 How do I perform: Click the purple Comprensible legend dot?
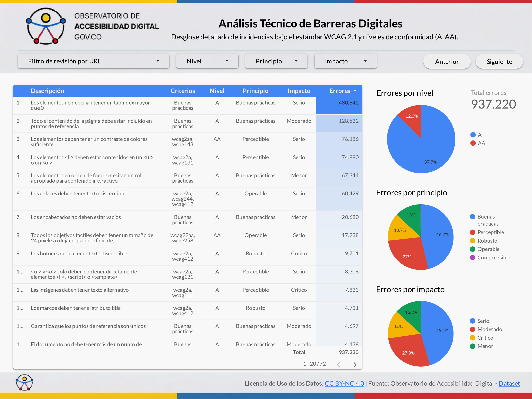(473, 257)
